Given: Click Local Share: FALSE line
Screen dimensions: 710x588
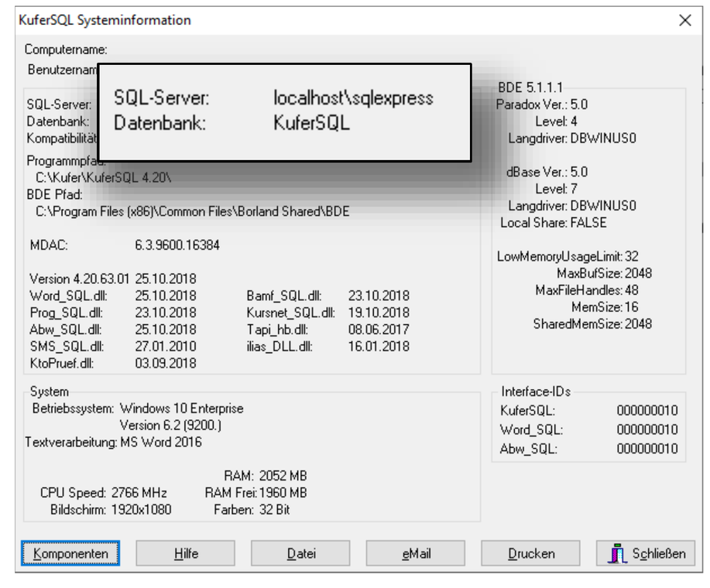Looking at the screenshot, I should click(x=554, y=223).
